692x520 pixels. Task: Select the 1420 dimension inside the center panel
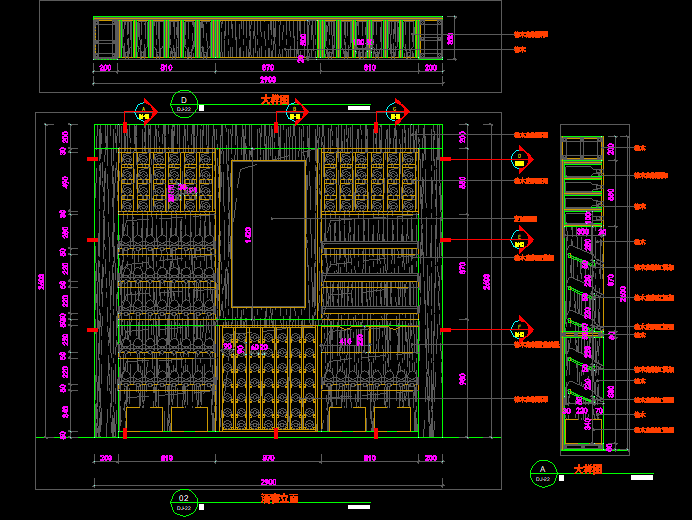[248, 235]
